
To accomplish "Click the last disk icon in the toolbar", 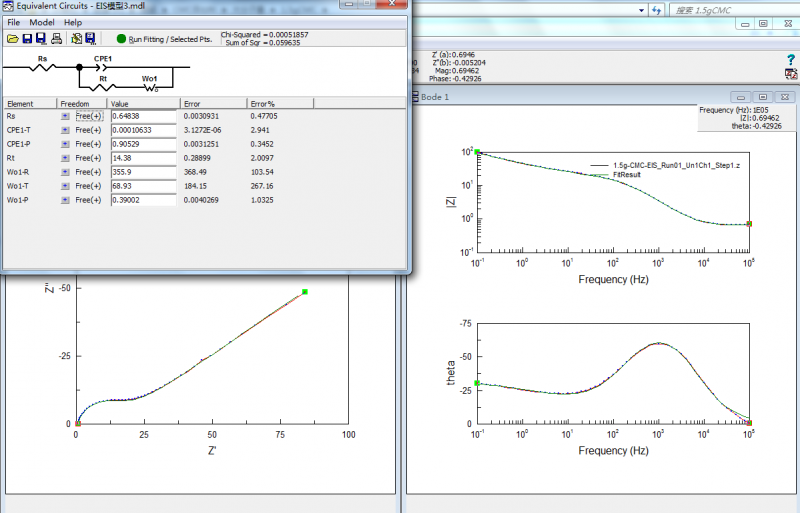I will pyautogui.click(x=90, y=39).
